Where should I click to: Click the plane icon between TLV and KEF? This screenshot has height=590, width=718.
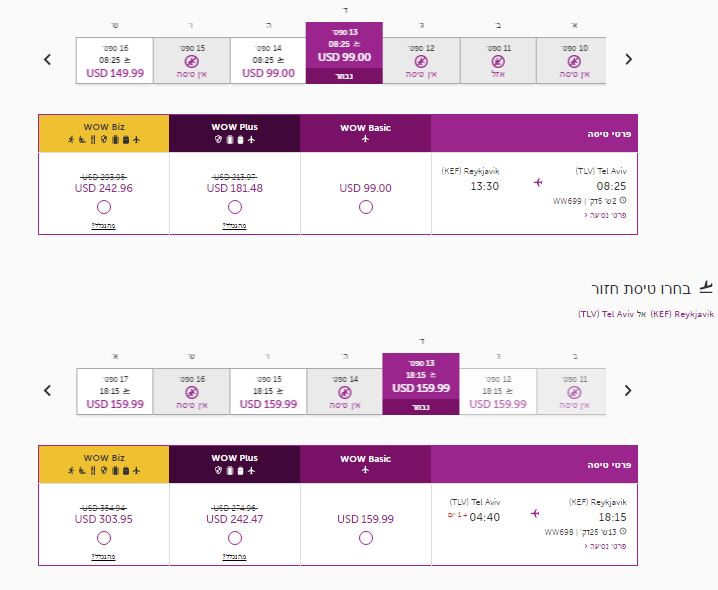point(538,182)
